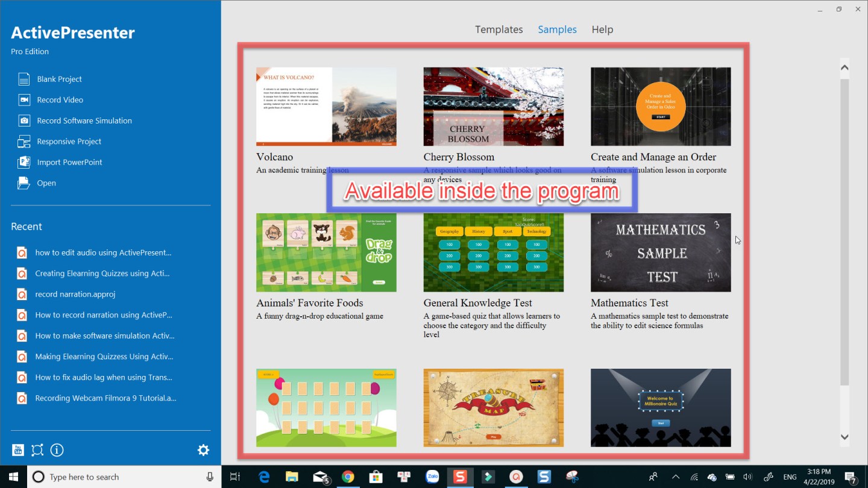Click the 'Volcano' sample title
The height and width of the screenshot is (488, 868).
pos(274,157)
